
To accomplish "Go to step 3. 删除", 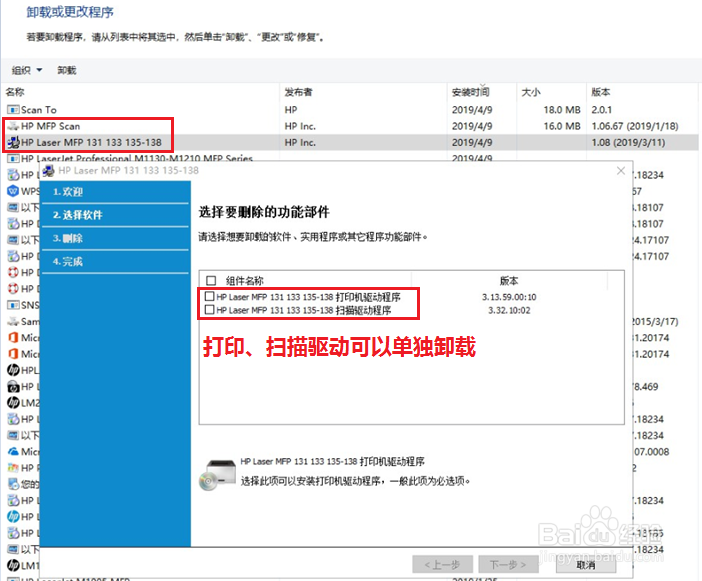I will (115, 239).
